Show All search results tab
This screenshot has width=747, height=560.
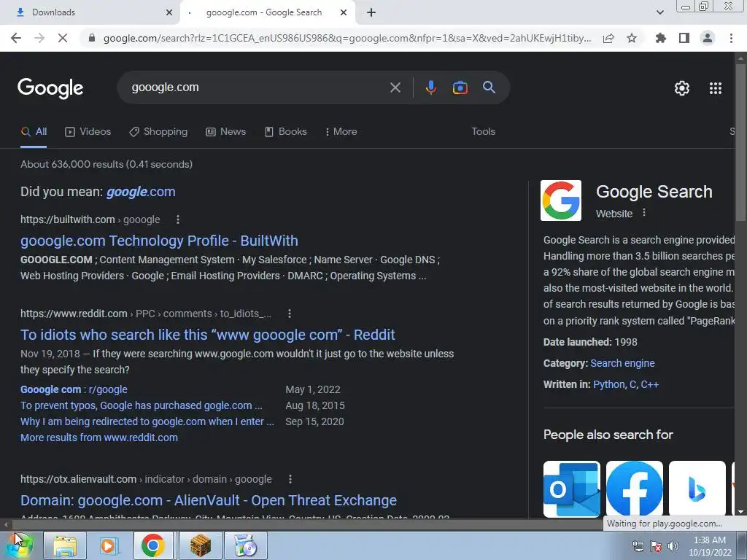[x=34, y=132]
